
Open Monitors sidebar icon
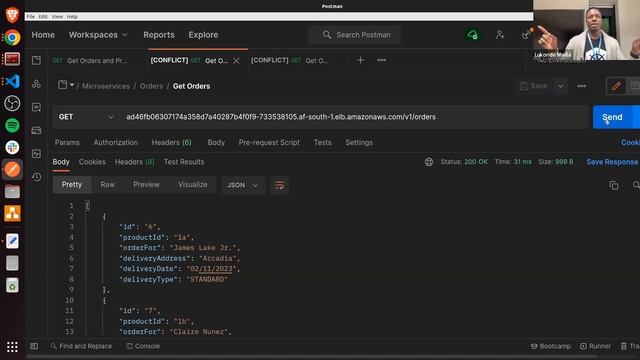[36, 153]
